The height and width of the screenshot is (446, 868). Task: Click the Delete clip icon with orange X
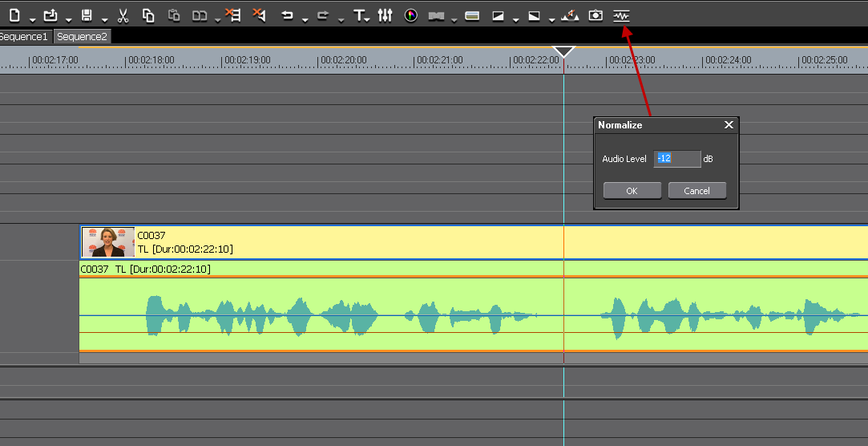(259, 15)
